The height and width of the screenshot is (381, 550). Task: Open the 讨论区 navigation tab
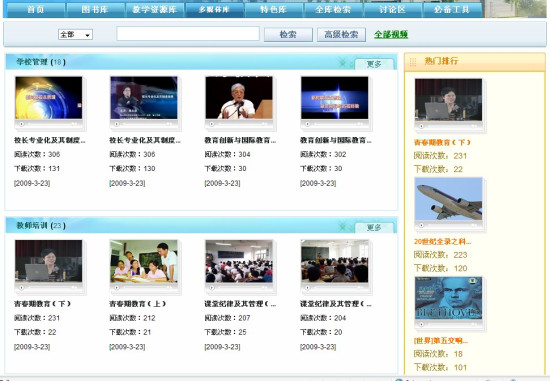[392, 9]
